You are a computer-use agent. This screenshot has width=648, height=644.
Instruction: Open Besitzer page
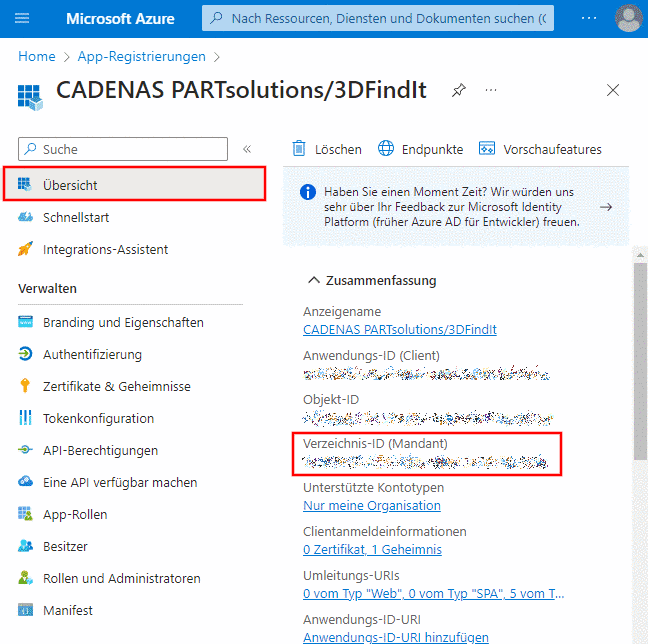65,546
